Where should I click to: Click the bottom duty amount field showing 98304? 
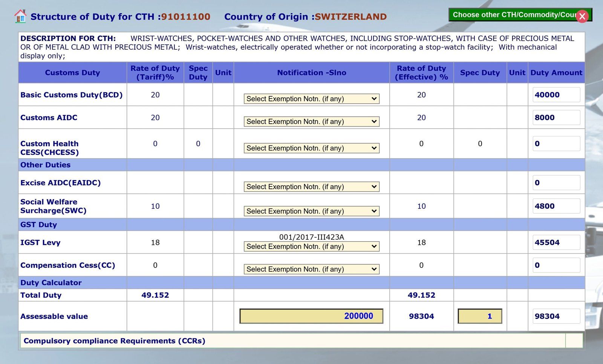click(556, 316)
